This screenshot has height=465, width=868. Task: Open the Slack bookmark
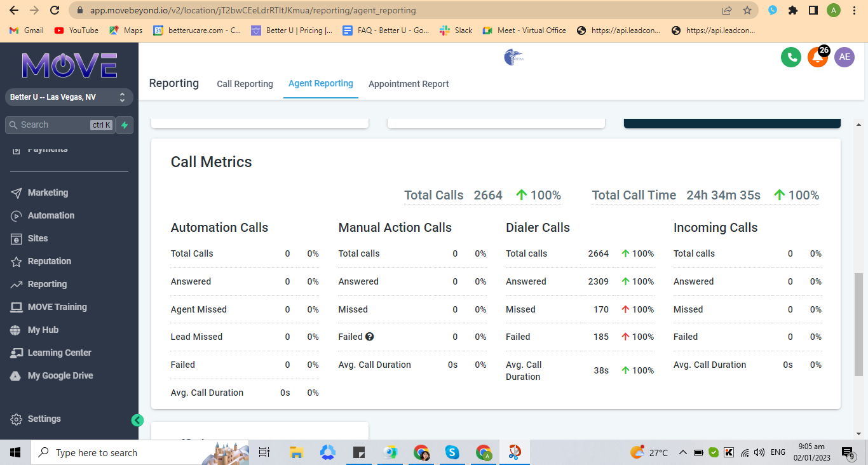(x=456, y=30)
